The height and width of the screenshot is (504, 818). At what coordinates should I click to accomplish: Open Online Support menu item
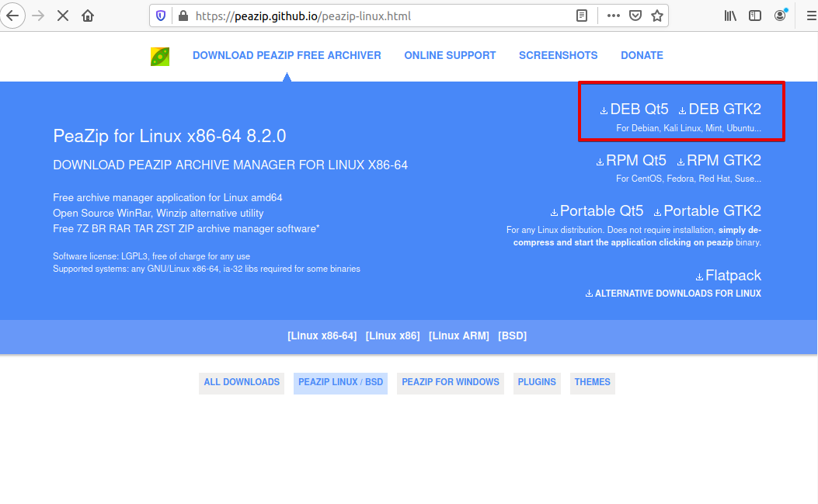pyautogui.click(x=450, y=55)
